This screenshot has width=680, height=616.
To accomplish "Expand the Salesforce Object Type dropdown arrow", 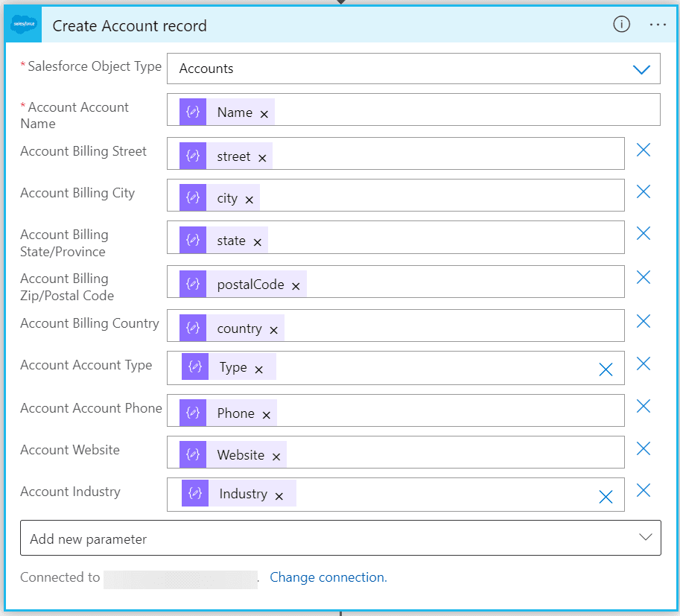I will [x=641, y=69].
